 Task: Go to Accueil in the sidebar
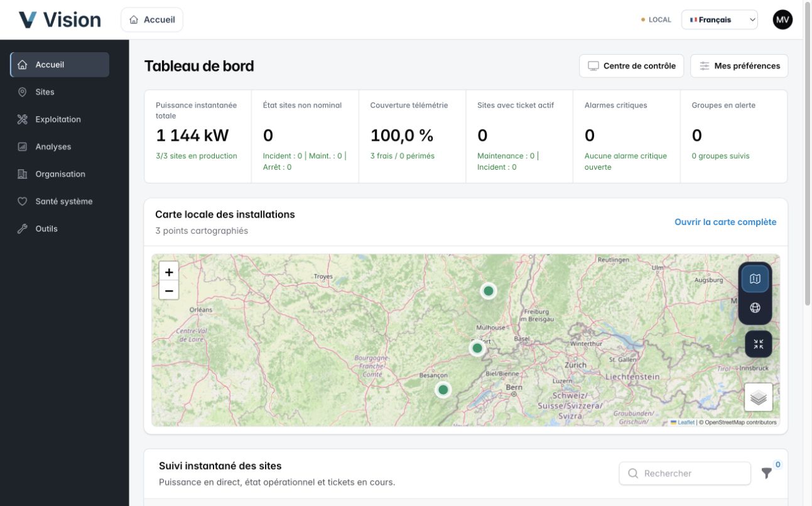60,65
